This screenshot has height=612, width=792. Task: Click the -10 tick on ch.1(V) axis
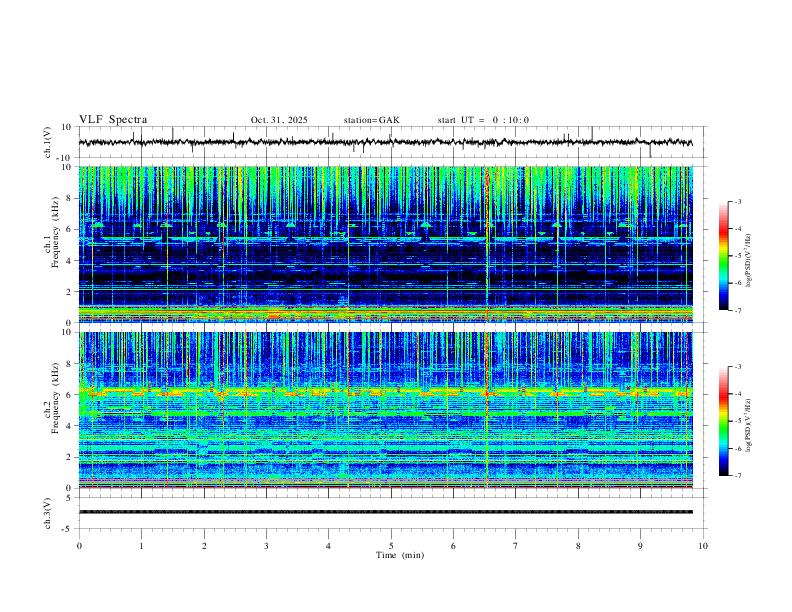tap(66, 158)
